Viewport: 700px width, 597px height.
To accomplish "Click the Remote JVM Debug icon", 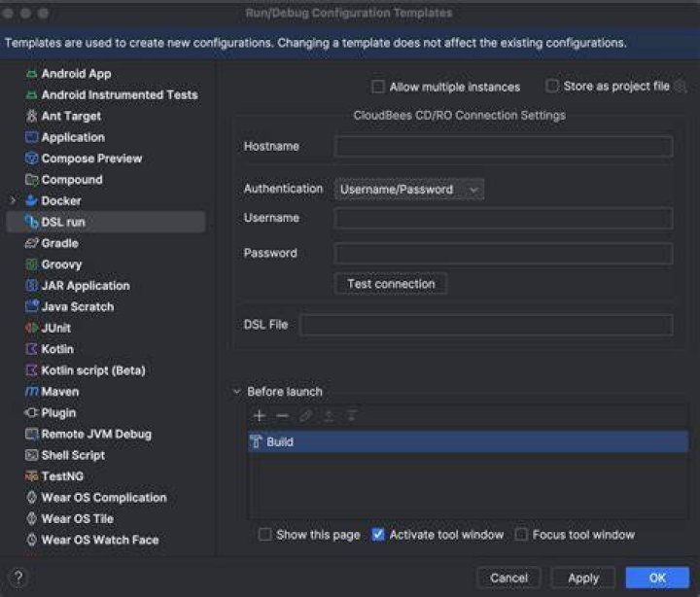I will (31, 434).
